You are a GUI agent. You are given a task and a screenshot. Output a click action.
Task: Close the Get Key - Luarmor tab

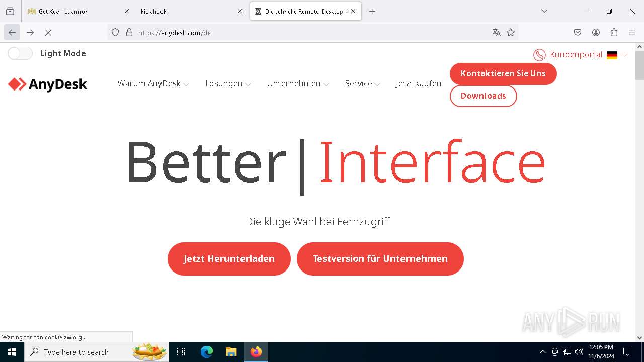tap(127, 11)
